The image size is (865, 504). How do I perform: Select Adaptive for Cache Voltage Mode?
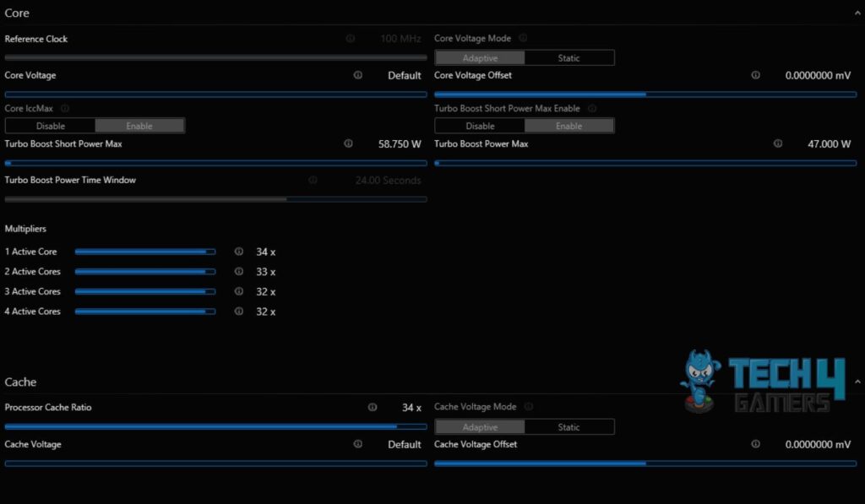pyautogui.click(x=480, y=427)
